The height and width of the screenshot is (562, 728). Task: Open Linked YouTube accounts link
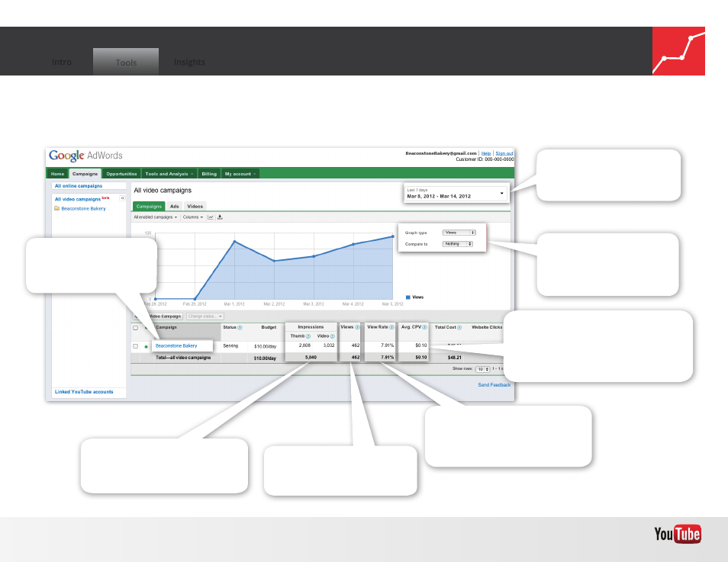(84, 392)
